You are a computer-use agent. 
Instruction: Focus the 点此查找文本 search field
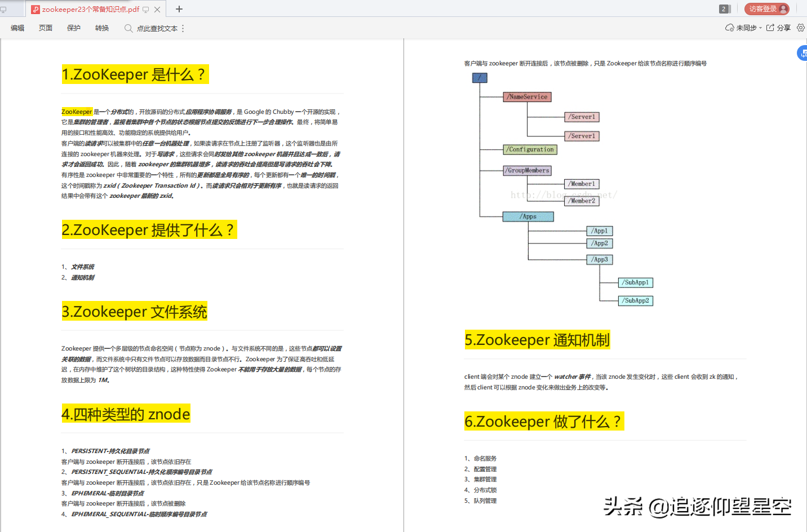click(157, 28)
